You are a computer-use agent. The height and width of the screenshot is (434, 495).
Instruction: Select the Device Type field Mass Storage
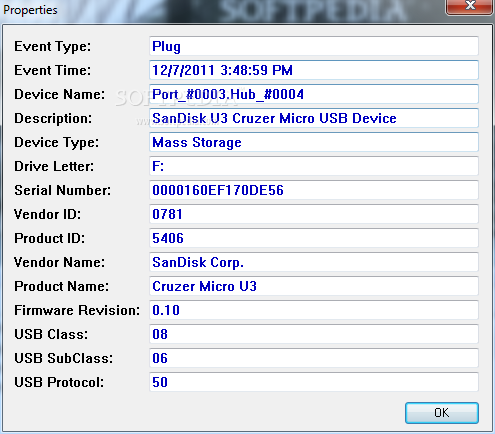click(x=314, y=142)
